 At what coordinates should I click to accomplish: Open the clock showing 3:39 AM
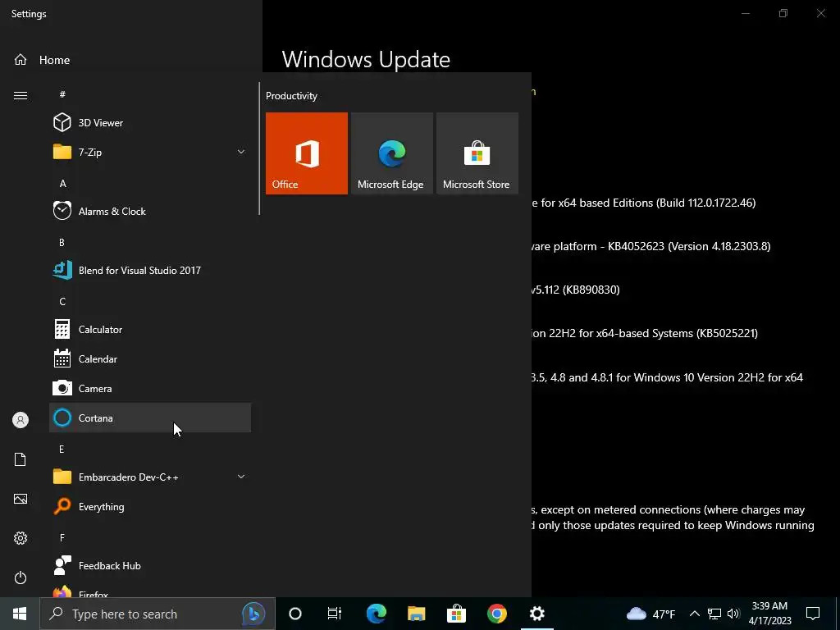[769, 614]
